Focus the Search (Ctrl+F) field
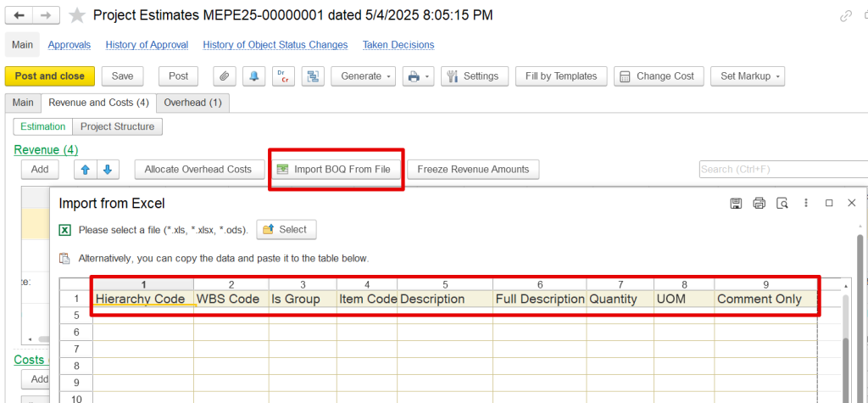The image size is (868, 403). [x=783, y=170]
